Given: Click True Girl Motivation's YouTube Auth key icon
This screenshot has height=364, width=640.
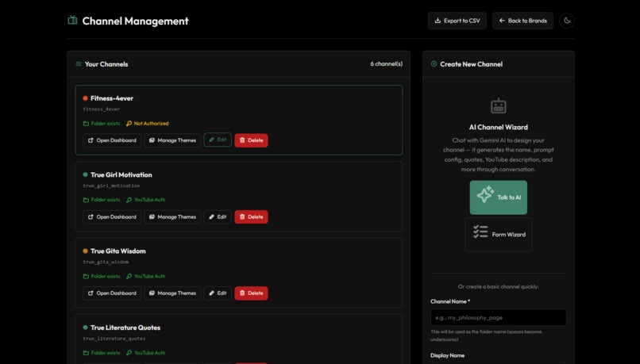Looking at the screenshot, I should pos(129,200).
